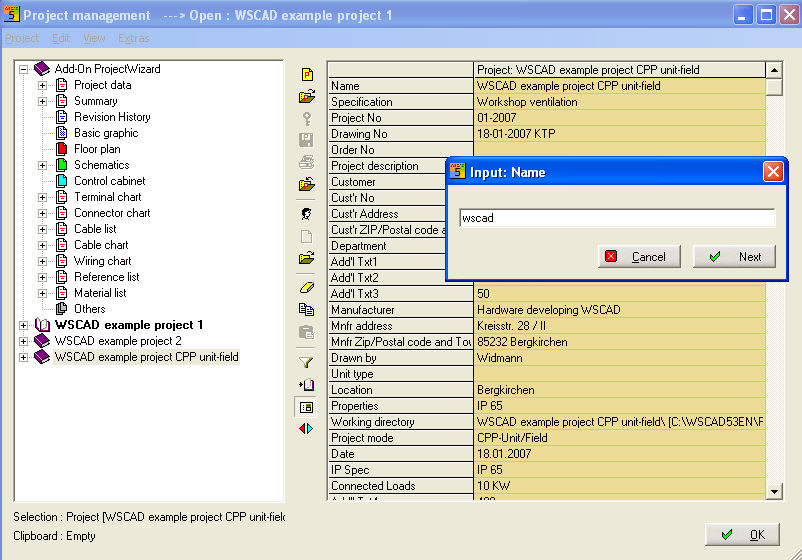Image resolution: width=802 pixels, height=560 pixels.
Task: Open the View menu
Action: (94, 38)
